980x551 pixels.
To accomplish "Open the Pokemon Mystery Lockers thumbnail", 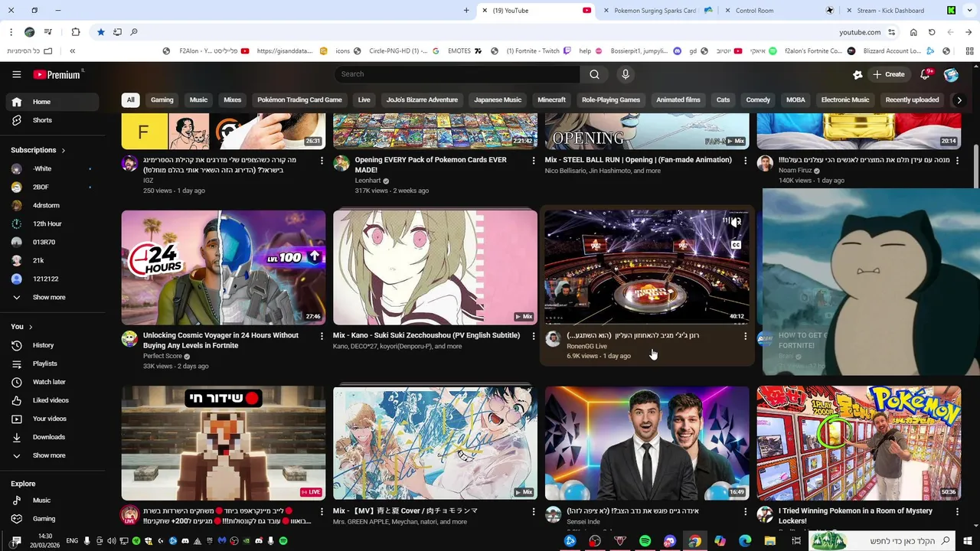I will (859, 443).
